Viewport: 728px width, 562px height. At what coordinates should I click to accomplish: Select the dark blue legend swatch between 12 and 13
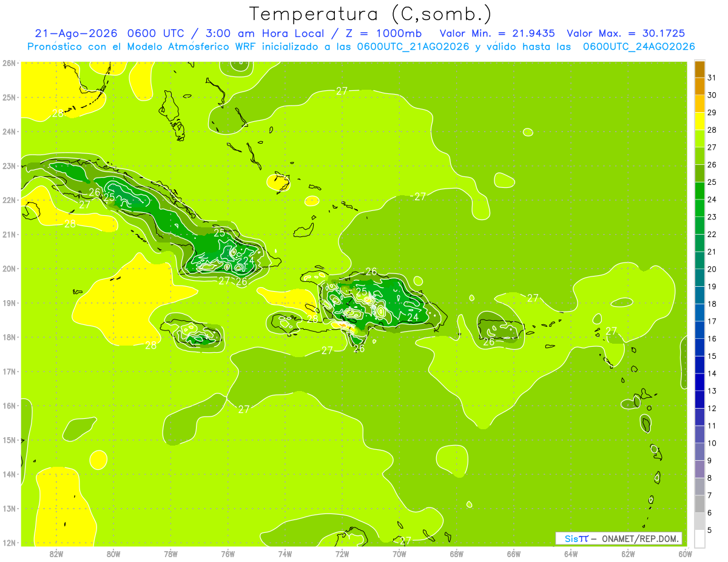(699, 400)
